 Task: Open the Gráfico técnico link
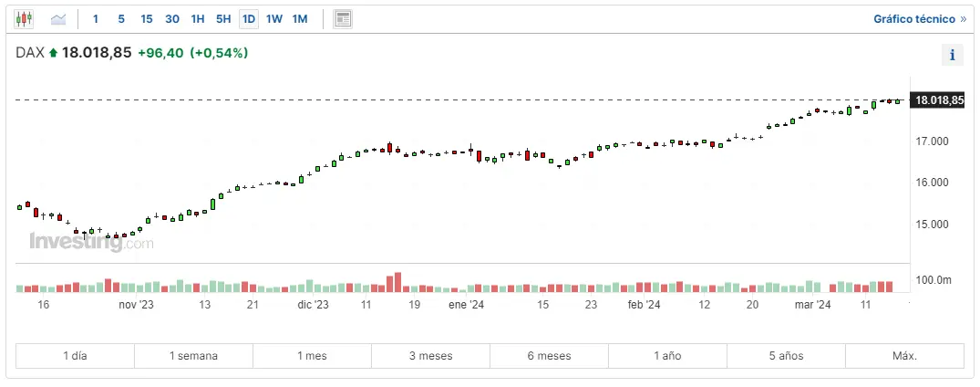click(919, 18)
